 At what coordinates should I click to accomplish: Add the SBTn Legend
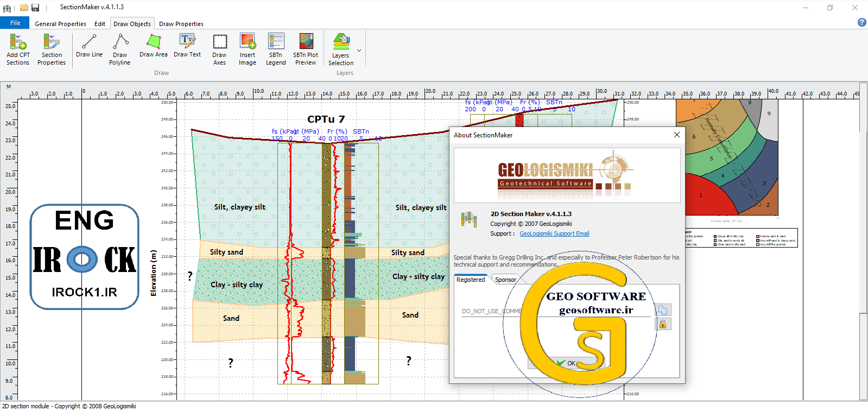point(276,49)
